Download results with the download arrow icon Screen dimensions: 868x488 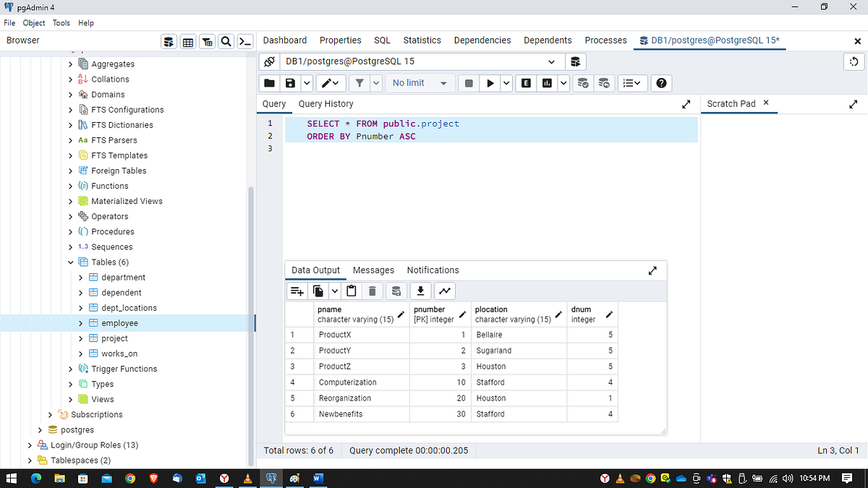[x=420, y=291]
